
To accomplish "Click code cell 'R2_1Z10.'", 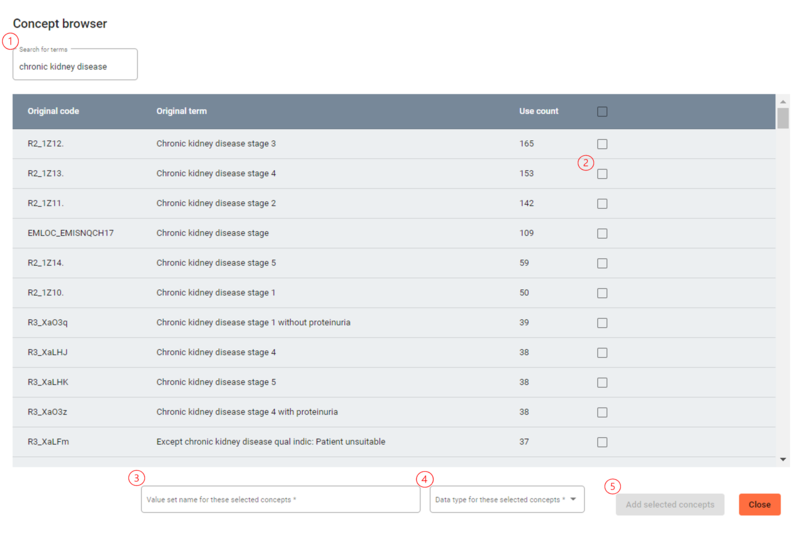I will [45, 292].
